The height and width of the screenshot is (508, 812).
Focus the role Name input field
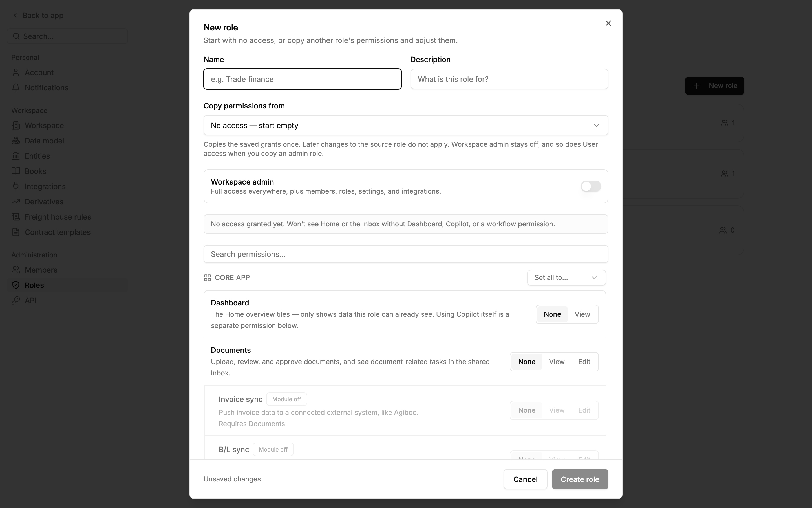tap(302, 79)
